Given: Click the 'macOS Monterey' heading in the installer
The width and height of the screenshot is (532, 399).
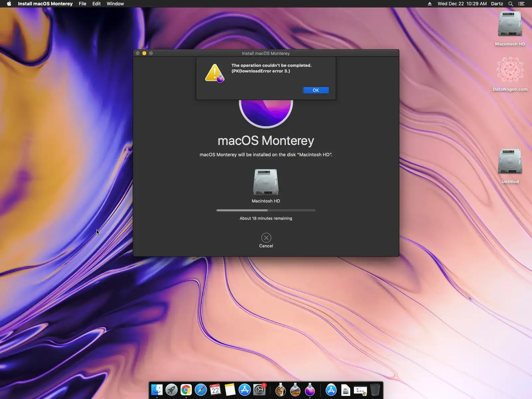Looking at the screenshot, I should coord(266,141).
